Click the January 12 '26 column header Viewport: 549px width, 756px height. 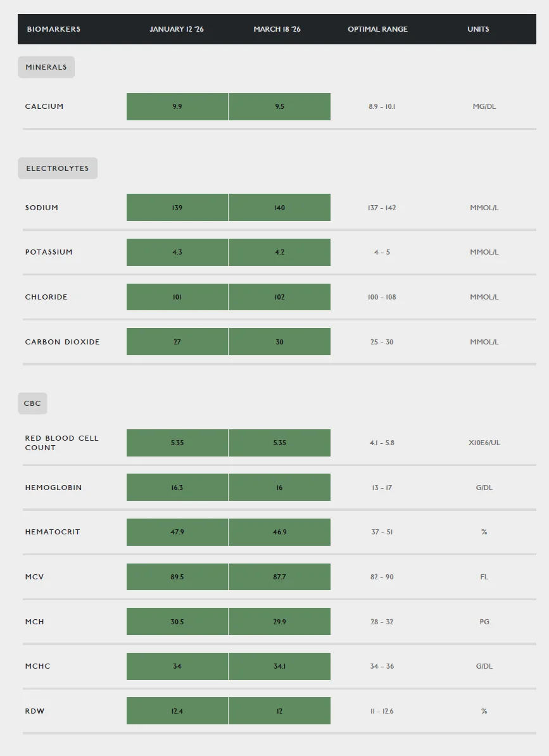point(177,29)
